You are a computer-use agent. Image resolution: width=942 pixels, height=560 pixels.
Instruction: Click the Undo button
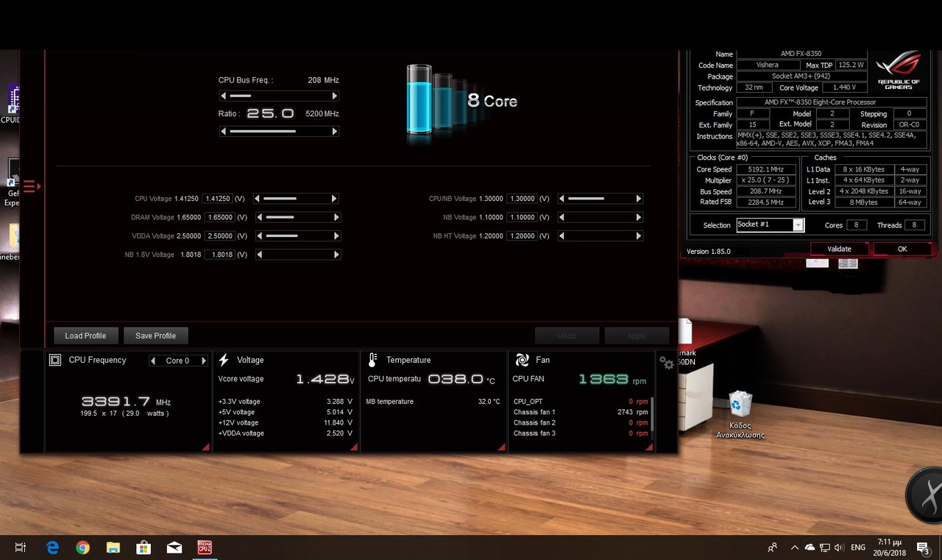click(x=567, y=336)
